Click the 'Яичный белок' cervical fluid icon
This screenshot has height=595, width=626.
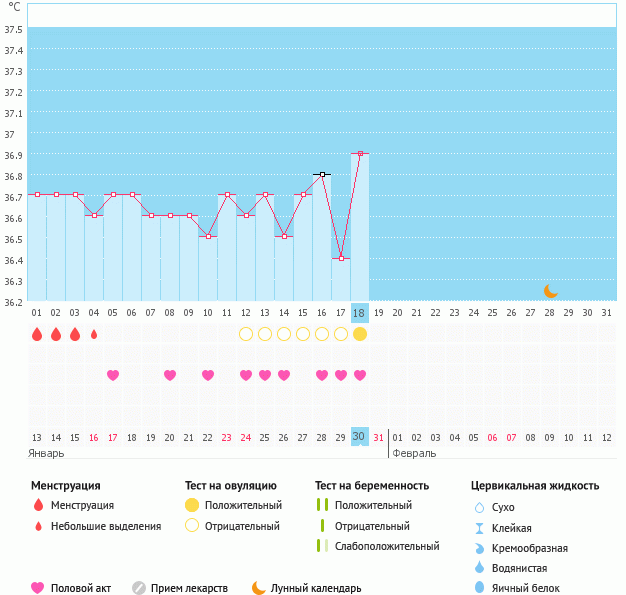pos(480,588)
